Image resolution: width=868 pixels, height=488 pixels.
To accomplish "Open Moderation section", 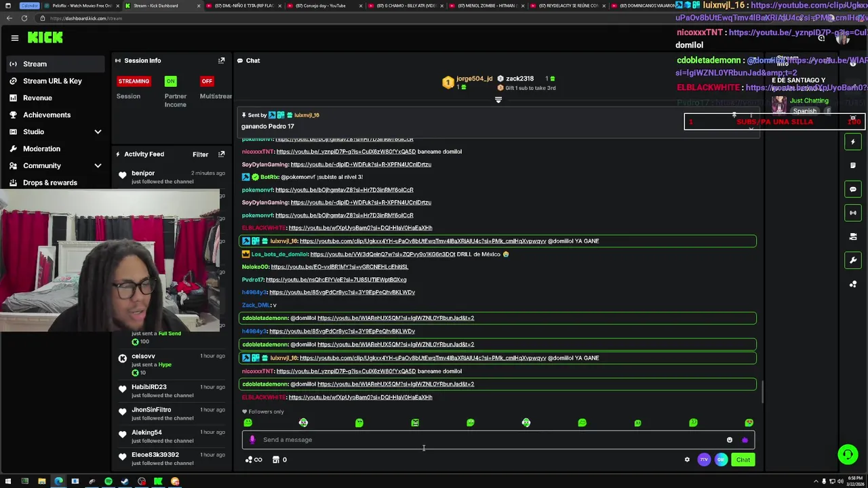I will [x=54, y=148].
